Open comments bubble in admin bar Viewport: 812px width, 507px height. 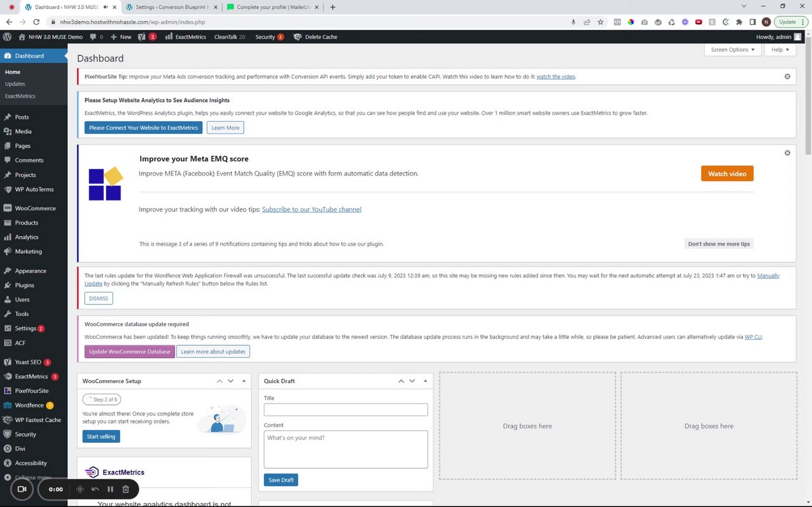[97, 37]
